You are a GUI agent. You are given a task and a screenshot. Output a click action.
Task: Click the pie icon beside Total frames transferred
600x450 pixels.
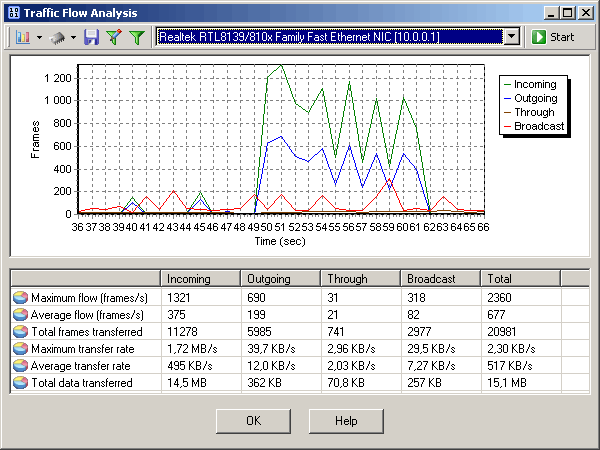tap(20, 332)
